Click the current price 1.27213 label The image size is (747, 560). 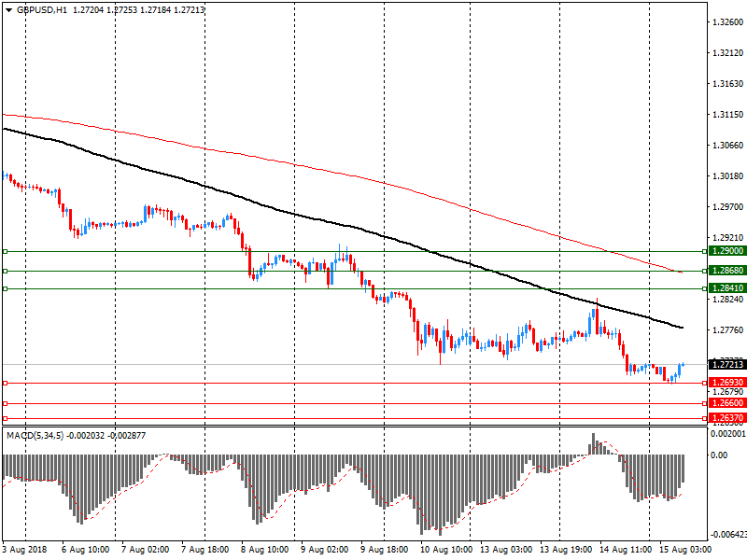coord(727,365)
